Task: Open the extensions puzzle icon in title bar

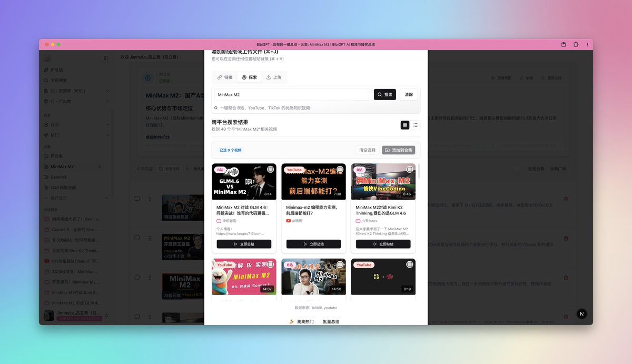Action: click(x=576, y=45)
